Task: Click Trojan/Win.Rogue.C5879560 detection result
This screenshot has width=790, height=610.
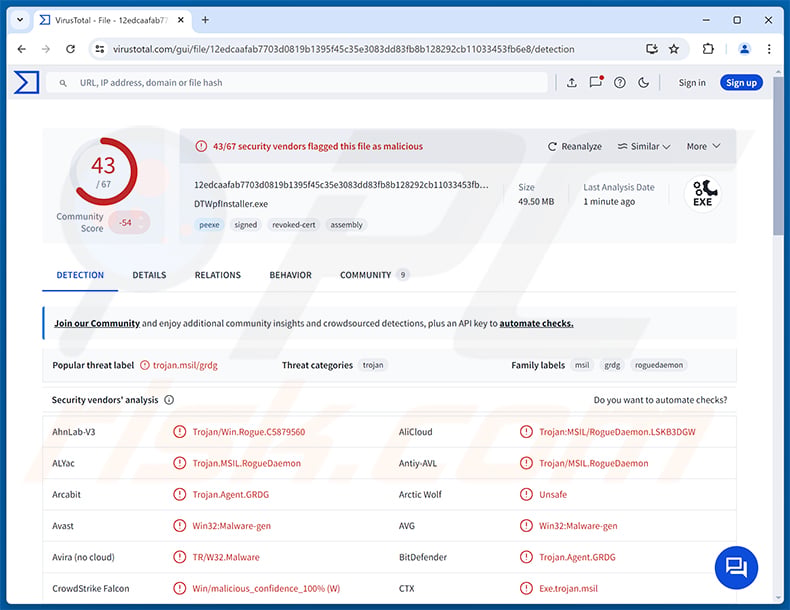Action: coord(248,432)
